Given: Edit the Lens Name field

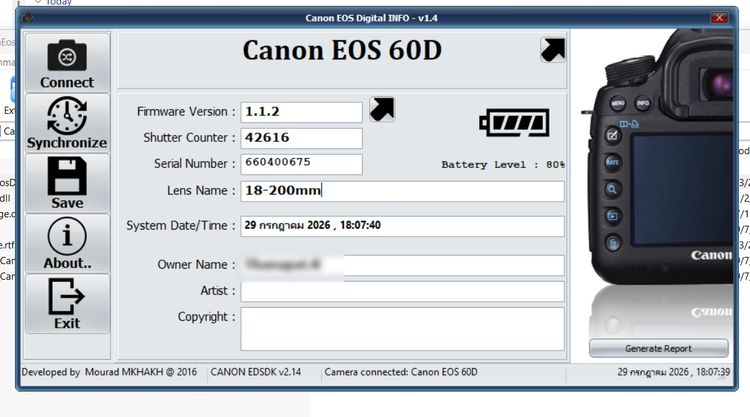Looking at the screenshot, I should [x=402, y=191].
